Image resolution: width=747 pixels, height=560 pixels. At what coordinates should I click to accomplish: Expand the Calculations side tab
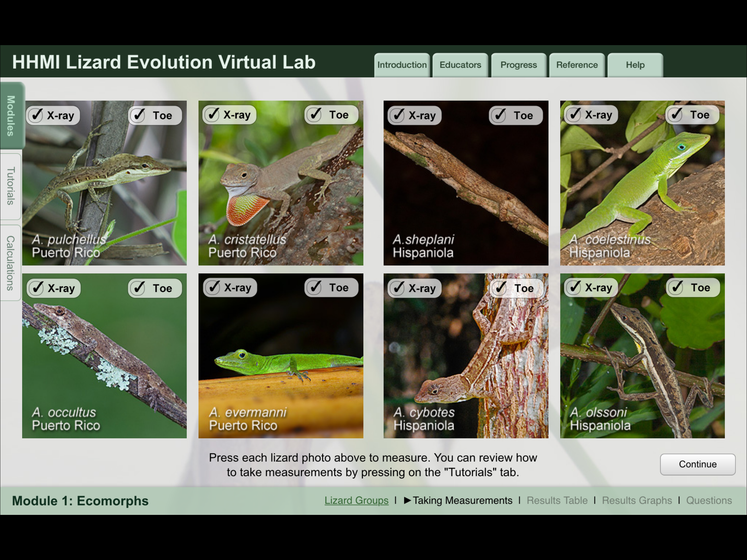click(10, 263)
